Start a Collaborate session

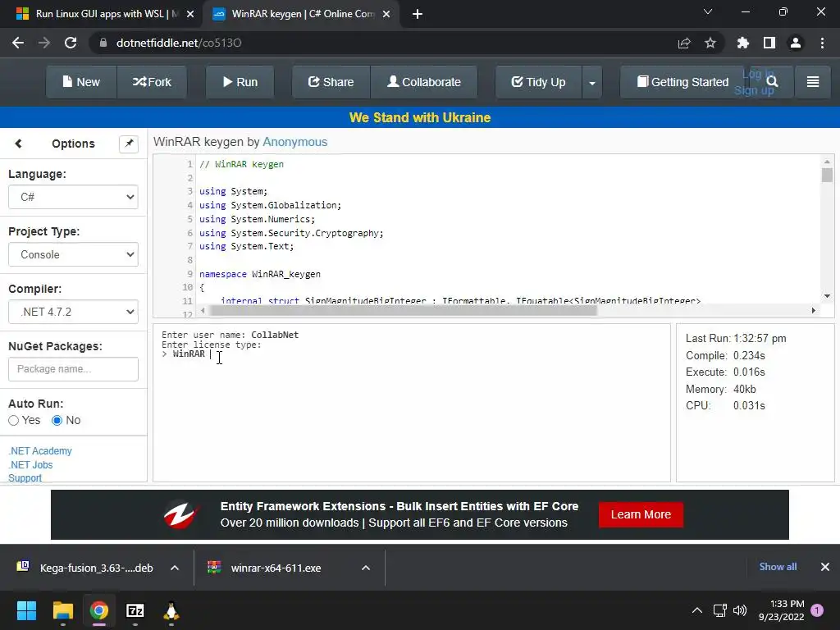coord(424,82)
